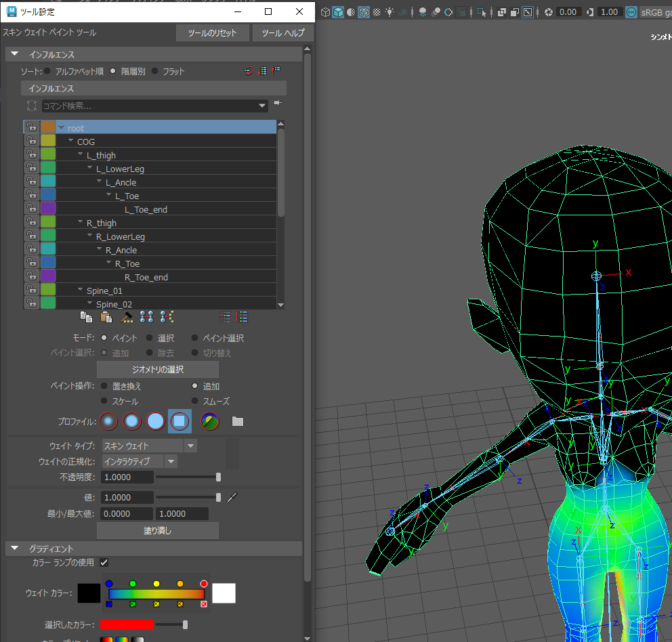This screenshot has width=672, height=642.
Task: Click the collapse list icon beside sort
Action: click(x=276, y=70)
